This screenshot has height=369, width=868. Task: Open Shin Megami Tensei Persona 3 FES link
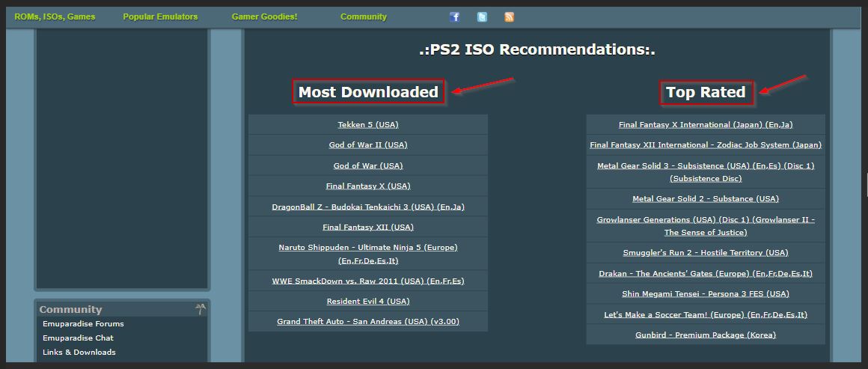706,294
